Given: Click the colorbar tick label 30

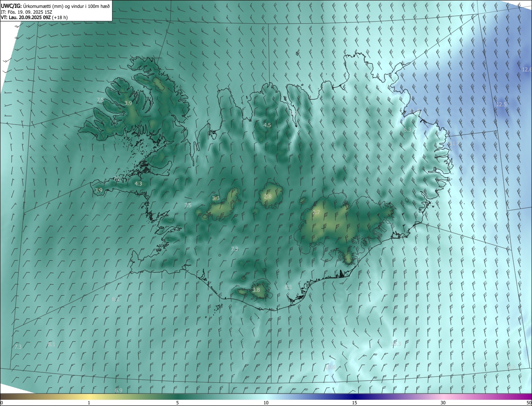Looking at the screenshot, I should (x=443, y=403).
